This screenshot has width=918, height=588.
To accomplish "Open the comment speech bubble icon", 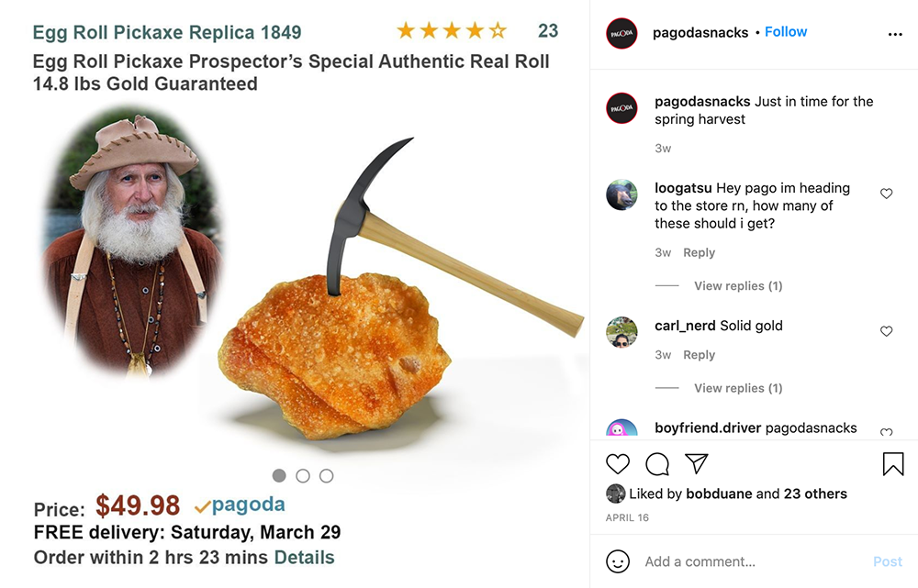I will click(x=657, y=464).
